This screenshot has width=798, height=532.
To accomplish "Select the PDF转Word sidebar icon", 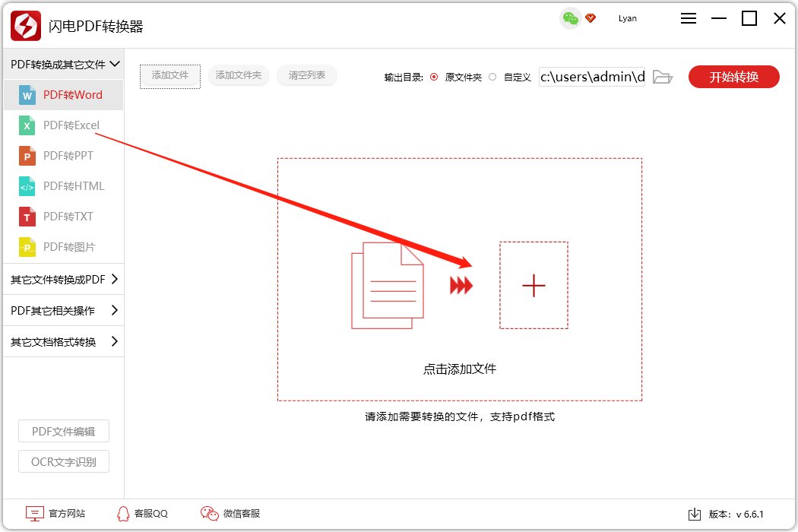I will click(x=26, y=94).
